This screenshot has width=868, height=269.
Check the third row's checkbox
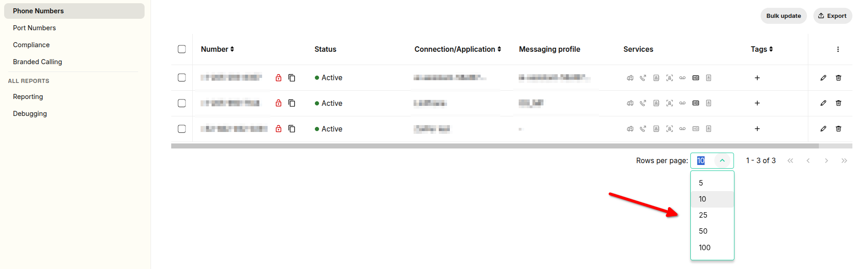(x=182, y=129)
